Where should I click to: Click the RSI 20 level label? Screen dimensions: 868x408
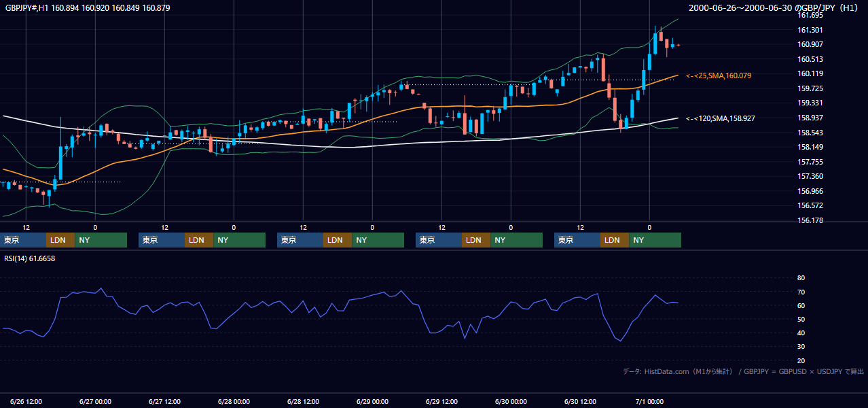pyautogui.click(x=801, y=360)
